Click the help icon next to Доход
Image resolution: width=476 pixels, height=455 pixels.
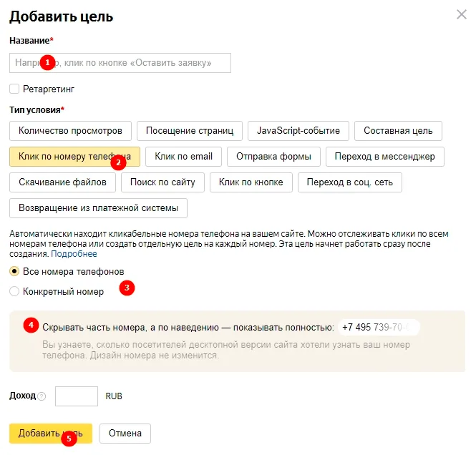pyautogui.click(x=42, y=396)
